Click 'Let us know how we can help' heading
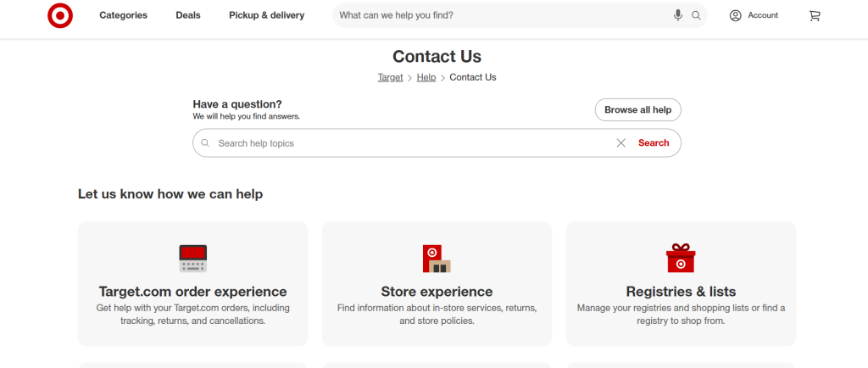This screenshot has height=368, width=868. point(170,194)
